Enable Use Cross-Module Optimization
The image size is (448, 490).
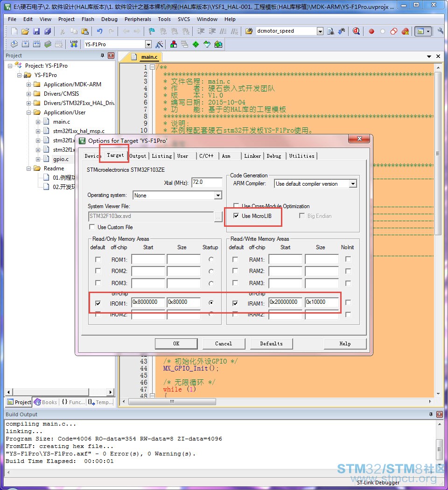coord(236,206)
